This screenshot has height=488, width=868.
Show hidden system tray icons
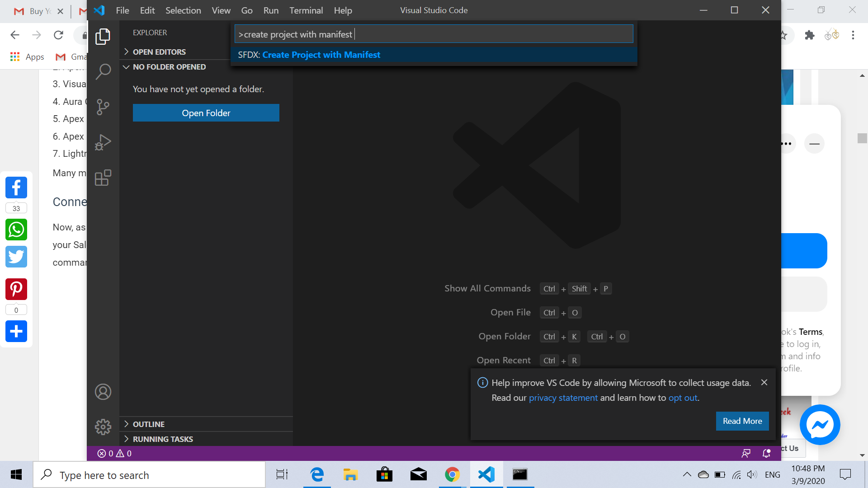click(x=687, y=474)
